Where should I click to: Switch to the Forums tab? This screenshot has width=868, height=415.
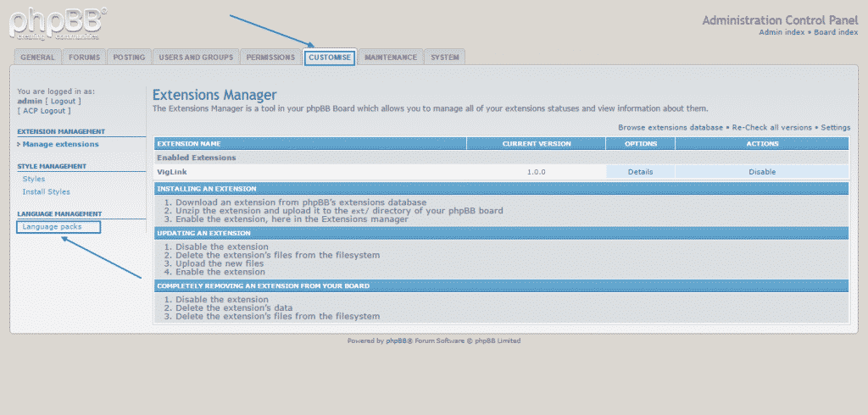pyautogui.click(x=85, y=58)
